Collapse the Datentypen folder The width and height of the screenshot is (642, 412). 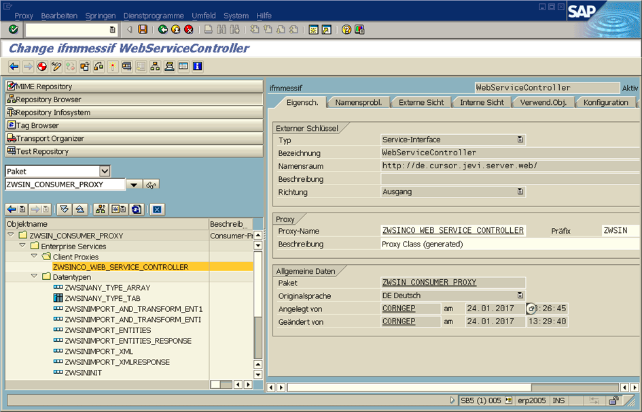(33, 277)
